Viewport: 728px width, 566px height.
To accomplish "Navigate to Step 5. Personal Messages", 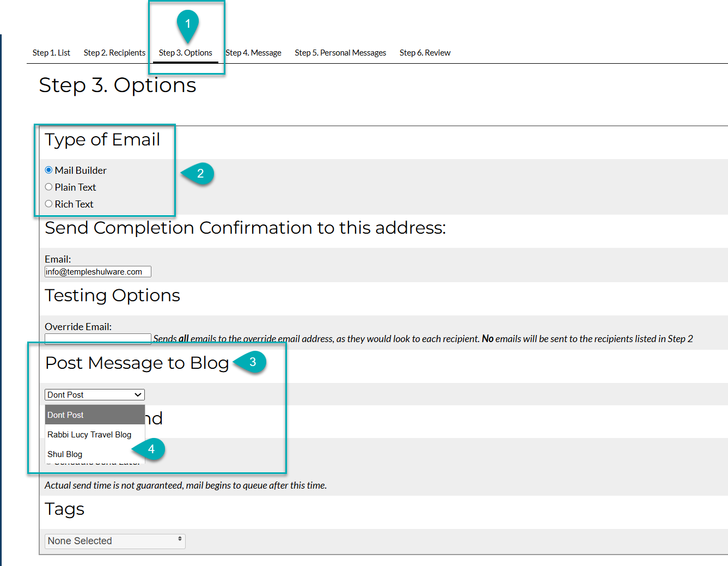I will coord(340,53).
